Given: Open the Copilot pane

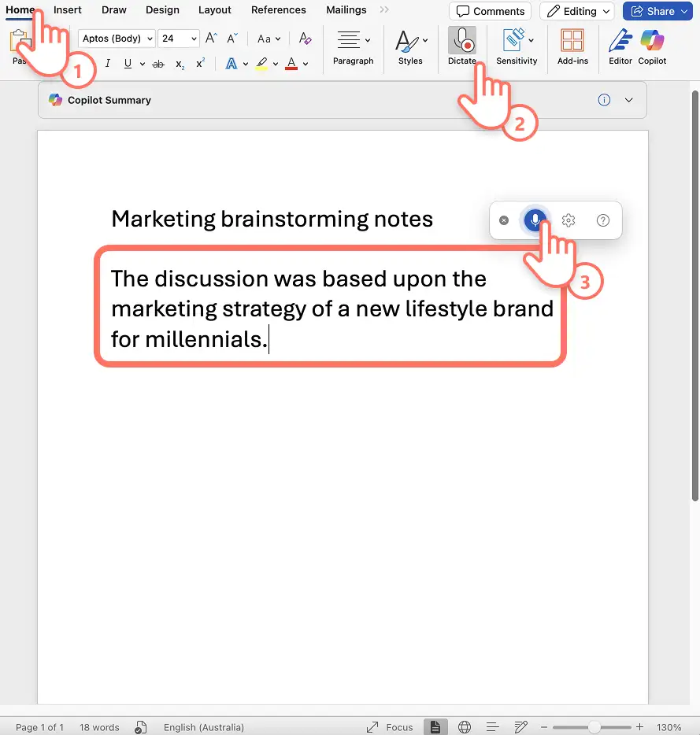Looking at the screenshot, I should [652, 48].
